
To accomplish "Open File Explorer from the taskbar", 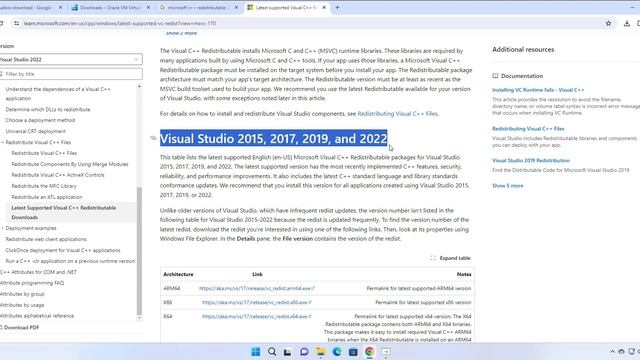I will pyautogui.click(x=320, y=352).
